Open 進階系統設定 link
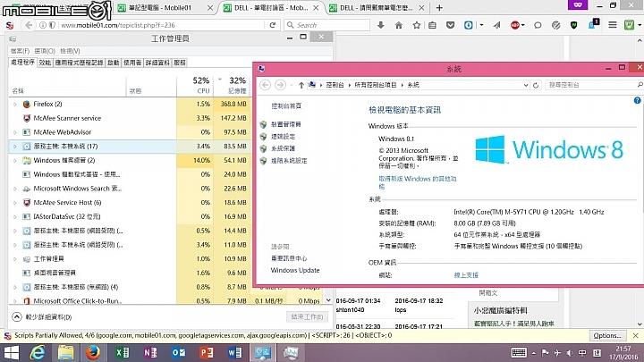This screenshot has width=644, height=362. 289,161
